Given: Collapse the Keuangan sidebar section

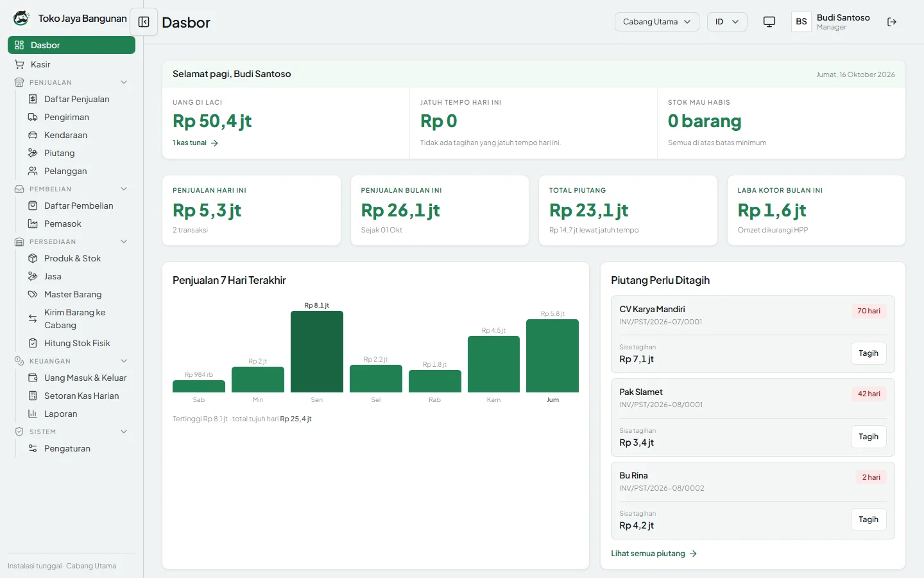Looking at the screenshot, I should tap(124, 361).
